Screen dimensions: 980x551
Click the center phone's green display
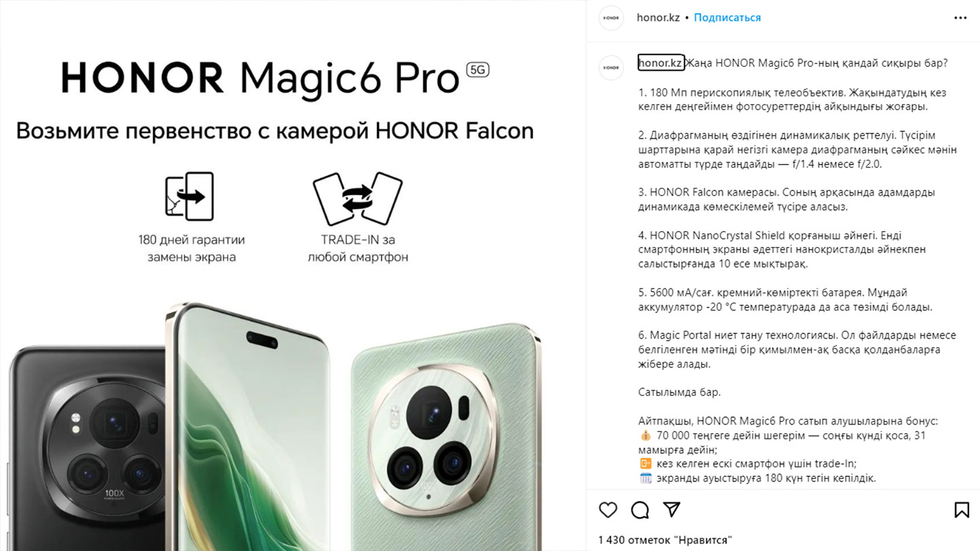pos(252,435)
